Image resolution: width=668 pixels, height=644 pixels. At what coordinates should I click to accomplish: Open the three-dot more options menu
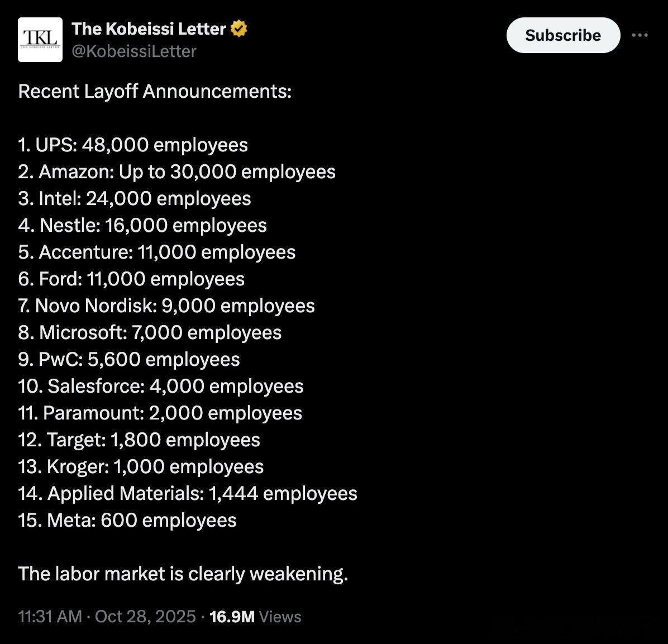point(640,35)
